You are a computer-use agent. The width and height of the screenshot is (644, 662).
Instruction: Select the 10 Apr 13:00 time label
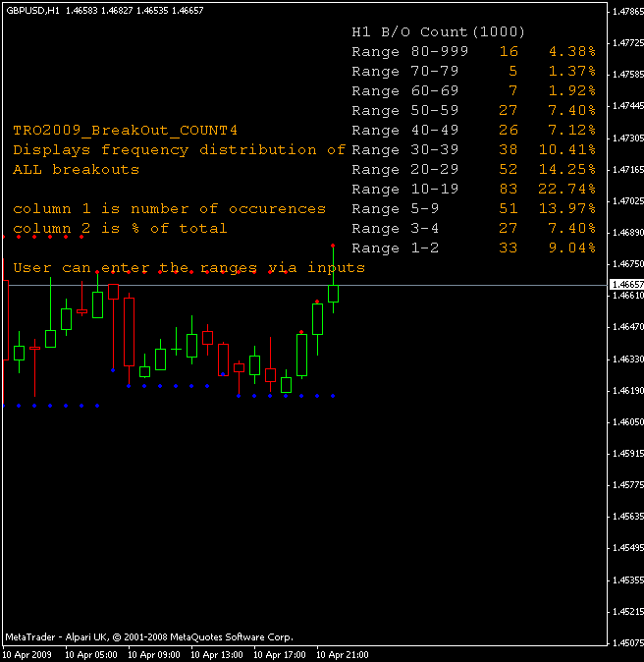click(215, 654)
